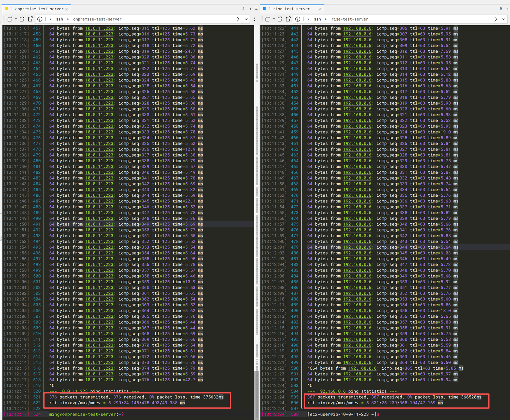The height and width of the screenshot is (420, 510).
Task: Click 192.168.0.6 link on icmp_seq=344 line
Action: (x=357, y=247)
